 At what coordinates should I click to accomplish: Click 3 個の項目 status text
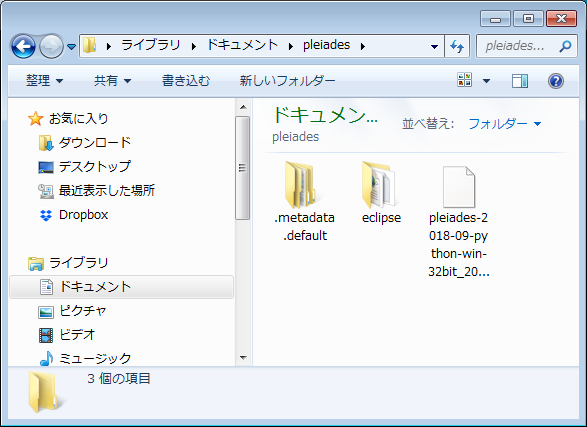click(119, 378)
